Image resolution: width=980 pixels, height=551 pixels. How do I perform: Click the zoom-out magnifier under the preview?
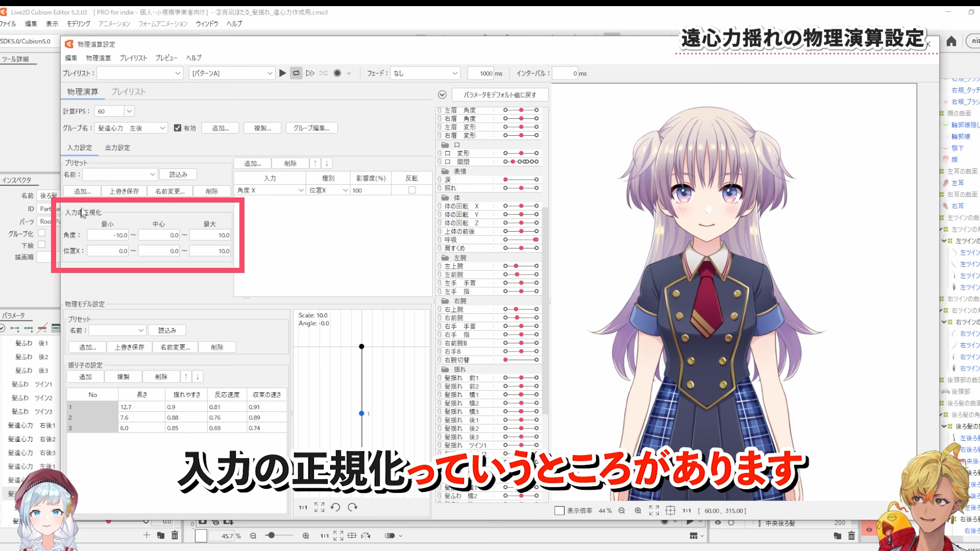[x=622, y=511]
